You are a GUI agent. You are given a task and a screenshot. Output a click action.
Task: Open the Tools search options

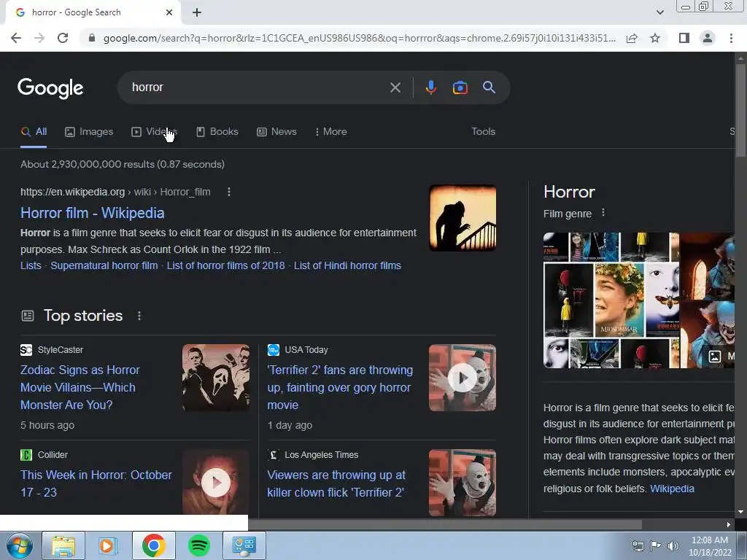[483, 131]
